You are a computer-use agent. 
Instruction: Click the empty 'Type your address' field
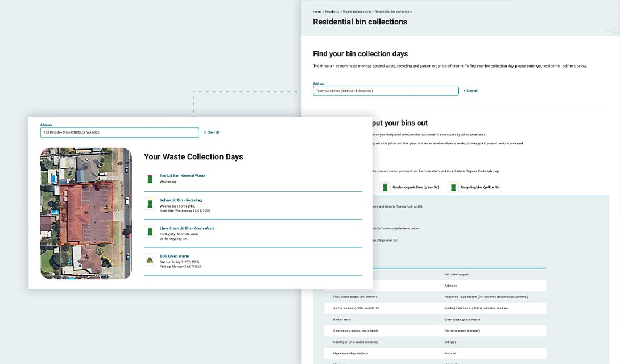(x=385, y=91)
